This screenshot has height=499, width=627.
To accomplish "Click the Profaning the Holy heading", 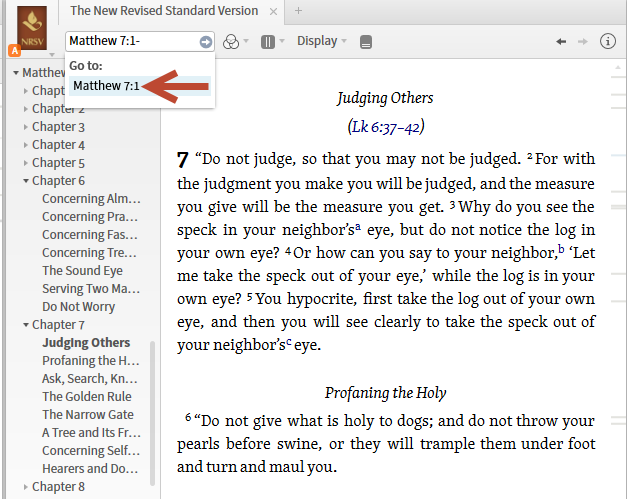I will [x=385, y=393].
